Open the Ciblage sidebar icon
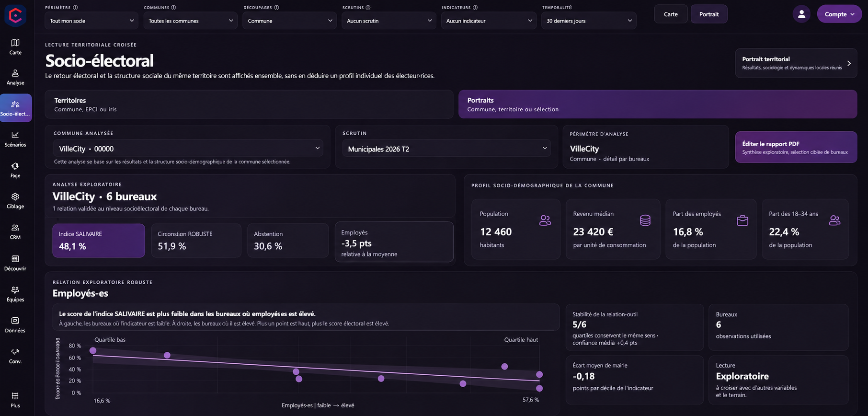 pos(15,196)
